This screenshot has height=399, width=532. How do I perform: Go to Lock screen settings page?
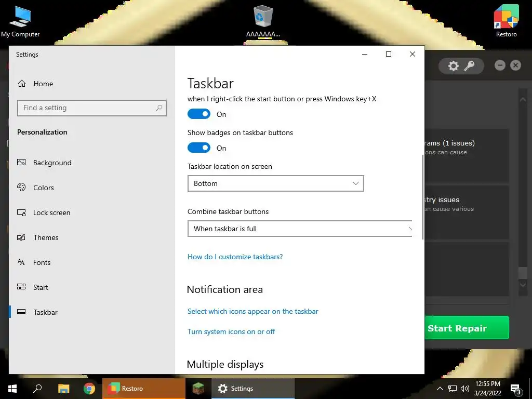(x=51, y=212)
